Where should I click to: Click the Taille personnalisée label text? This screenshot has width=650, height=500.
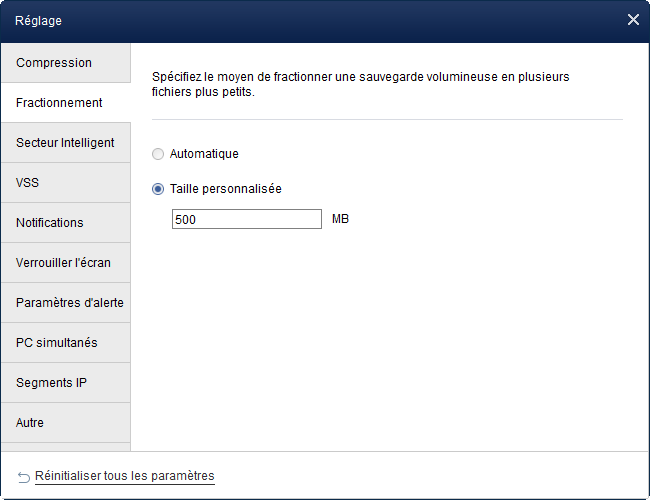pos(226,189)
